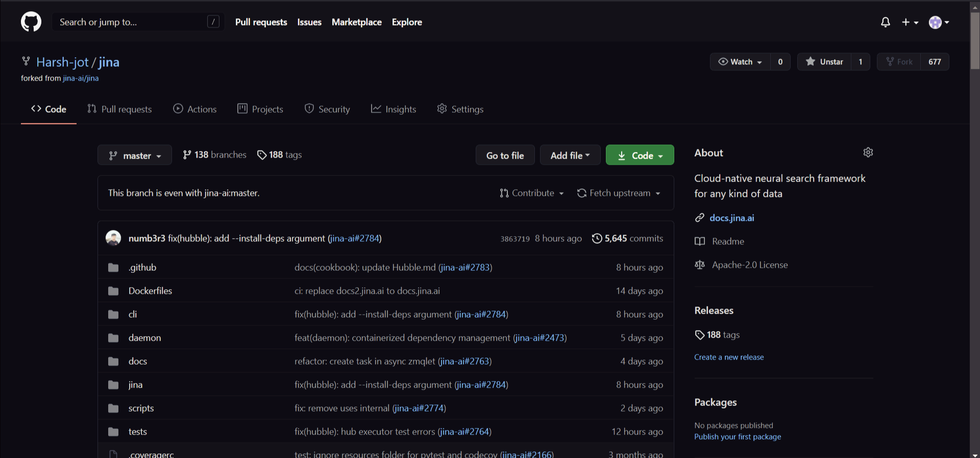The height and width of the screenshot is (458, 980).
Task: Click the link icon beside docs.jina.ai
Action: 700,218
